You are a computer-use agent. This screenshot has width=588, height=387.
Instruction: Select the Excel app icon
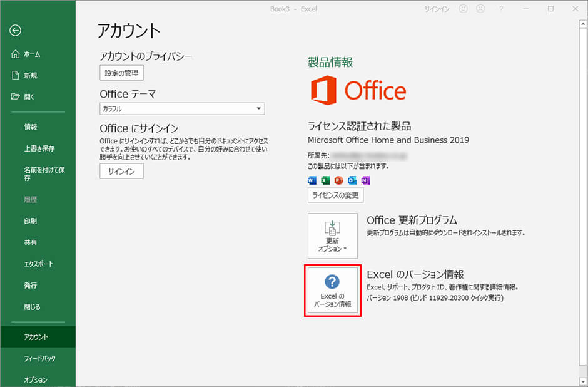coord(325,180)
